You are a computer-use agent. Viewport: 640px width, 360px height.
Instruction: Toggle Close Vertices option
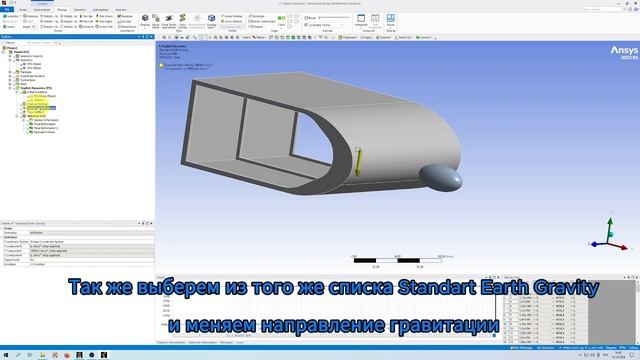click(232, 21)
